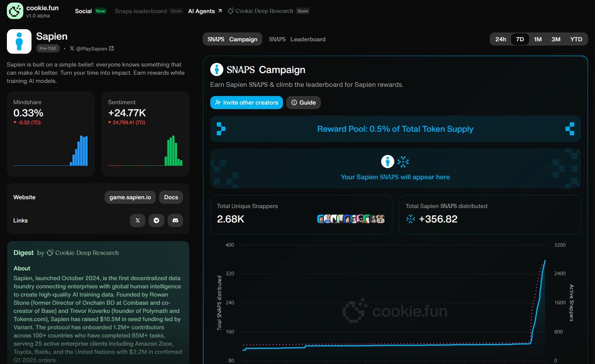Select the 1M time range
Viewport: 595px width, 364px height.
pos(537,39)
